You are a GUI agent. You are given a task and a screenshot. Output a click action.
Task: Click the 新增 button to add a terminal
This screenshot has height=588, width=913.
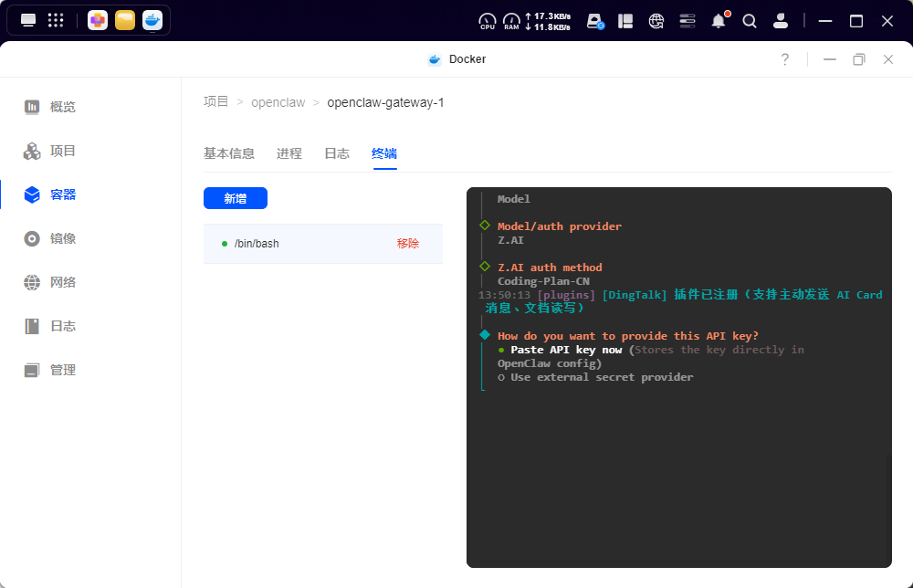click(x=236, y=198)
